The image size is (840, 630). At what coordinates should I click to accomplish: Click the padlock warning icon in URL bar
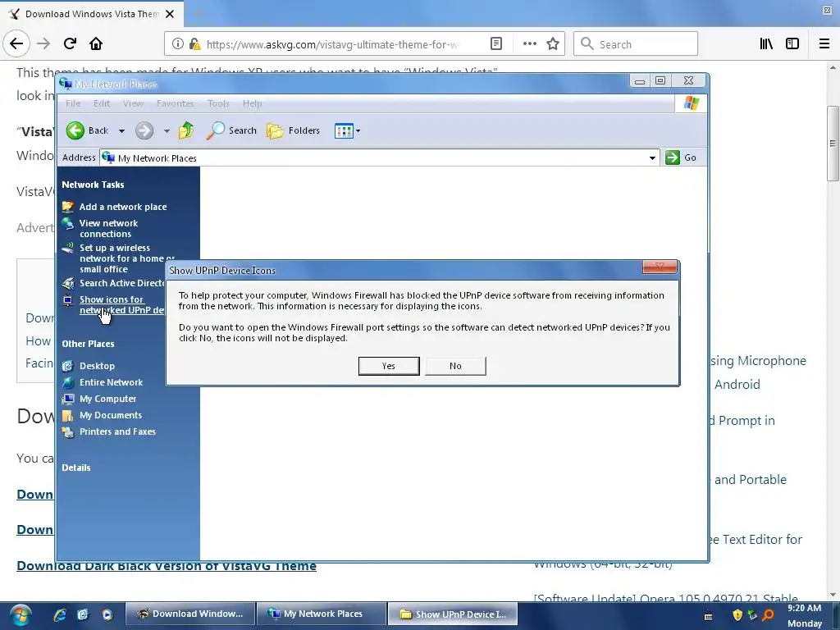pyautogui.click(x=194, y=44)
